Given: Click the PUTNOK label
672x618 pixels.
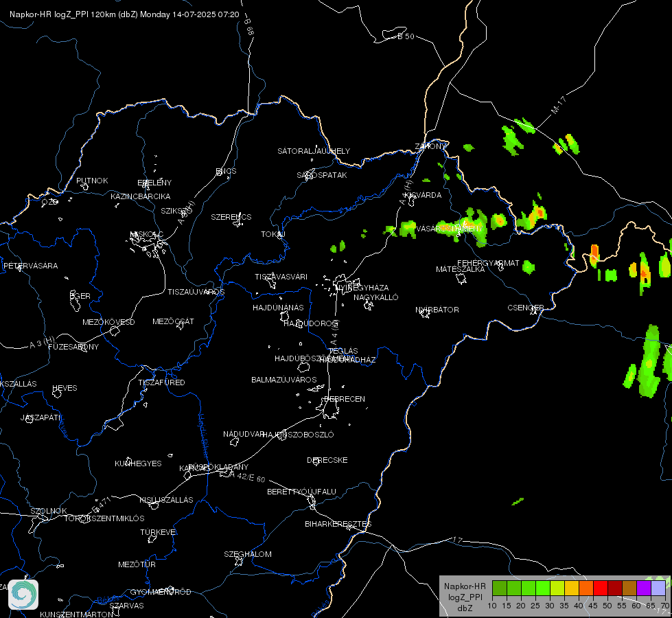Looking at the screenshot, I should [92, 181].
